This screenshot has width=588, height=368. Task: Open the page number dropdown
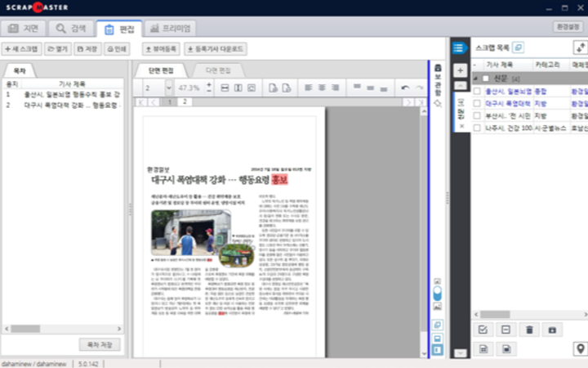click(169, 88)
